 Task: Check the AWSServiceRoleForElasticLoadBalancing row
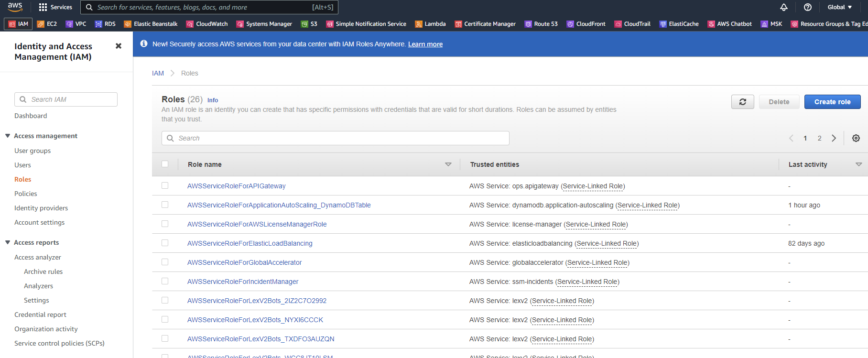165,243
